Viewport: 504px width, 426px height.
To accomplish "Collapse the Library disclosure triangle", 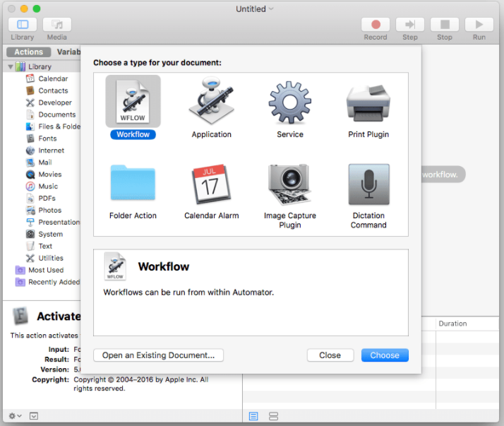I will tap(11, 66).
